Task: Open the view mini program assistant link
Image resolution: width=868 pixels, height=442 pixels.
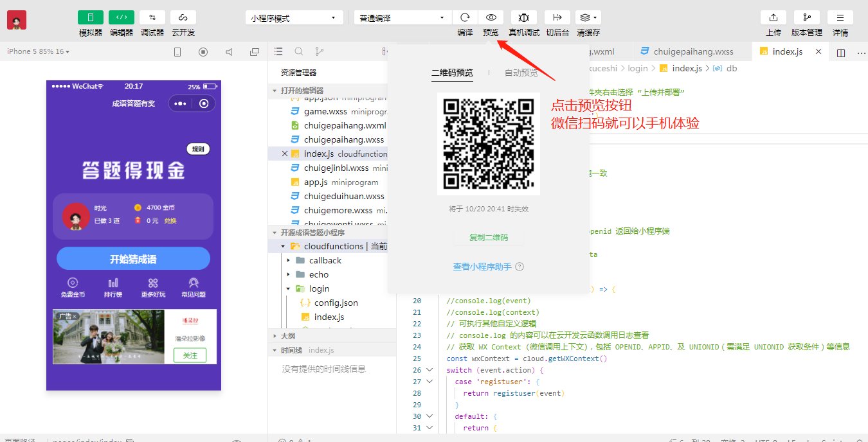Action: click(482, 267)
